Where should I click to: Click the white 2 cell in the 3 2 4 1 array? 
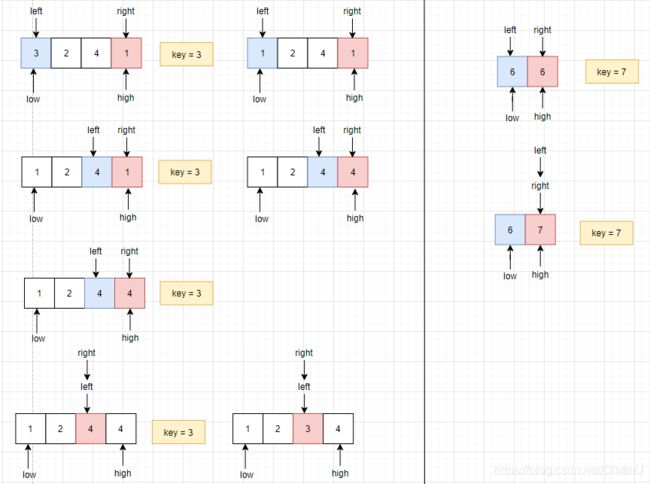click(x=66, y=53)
